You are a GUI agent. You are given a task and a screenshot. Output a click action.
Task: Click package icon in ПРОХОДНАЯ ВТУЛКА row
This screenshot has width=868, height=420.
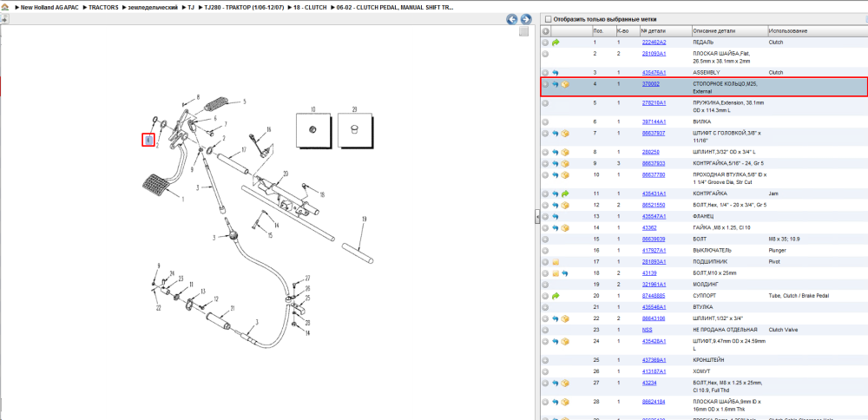[x=565, y=175]
